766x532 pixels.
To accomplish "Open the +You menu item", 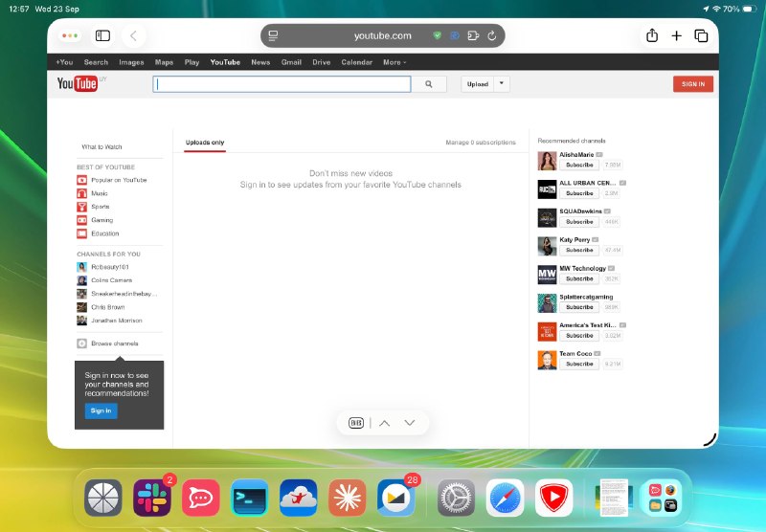I will coord(64,62).
